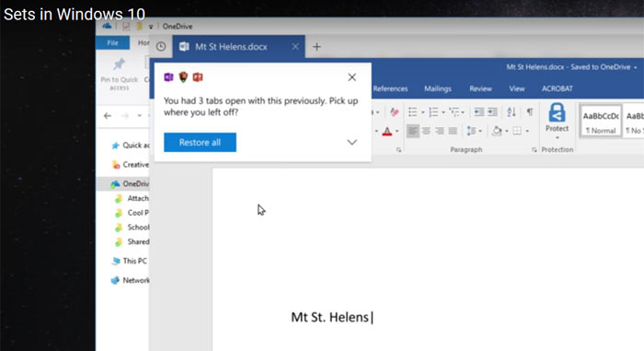Apply multilevel list formatting
644x351 pixels.
(454, 111)
